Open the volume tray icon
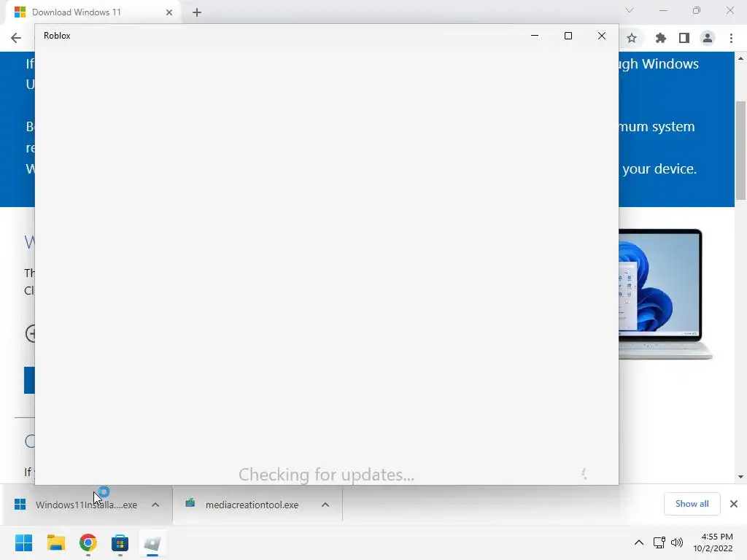This screenshot has width=747, height=560. pyautogui.click(x=676, y=542)
